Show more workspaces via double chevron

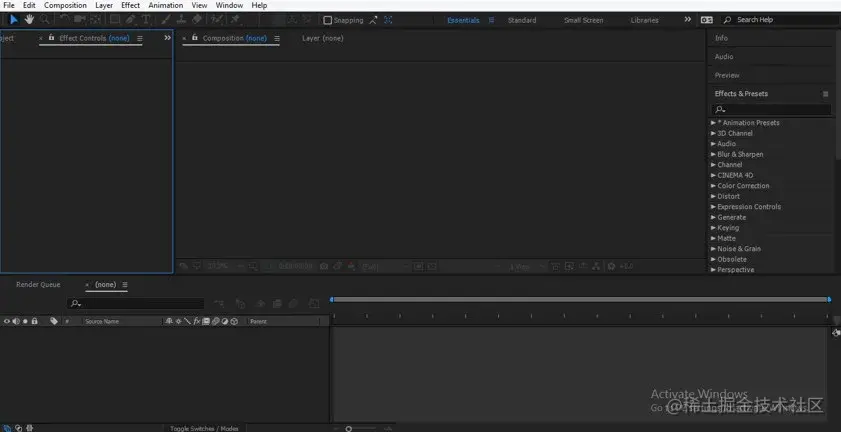[688, 19]
